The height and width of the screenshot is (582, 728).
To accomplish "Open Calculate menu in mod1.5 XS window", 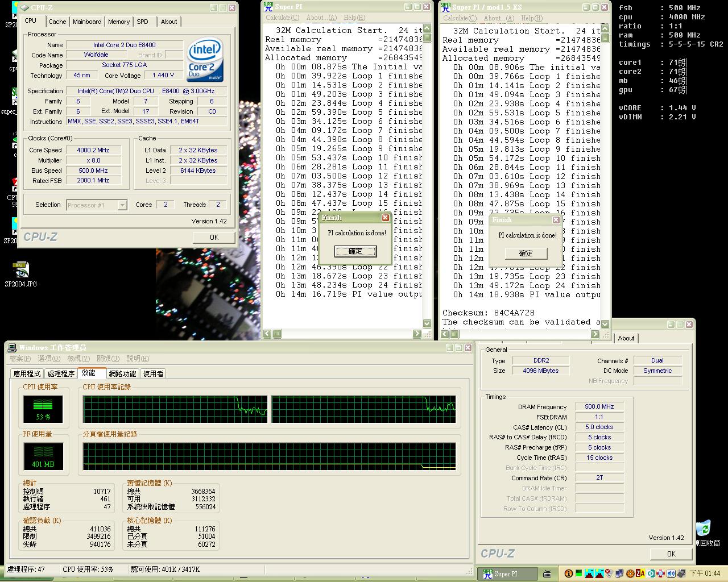I will point(460,18).
